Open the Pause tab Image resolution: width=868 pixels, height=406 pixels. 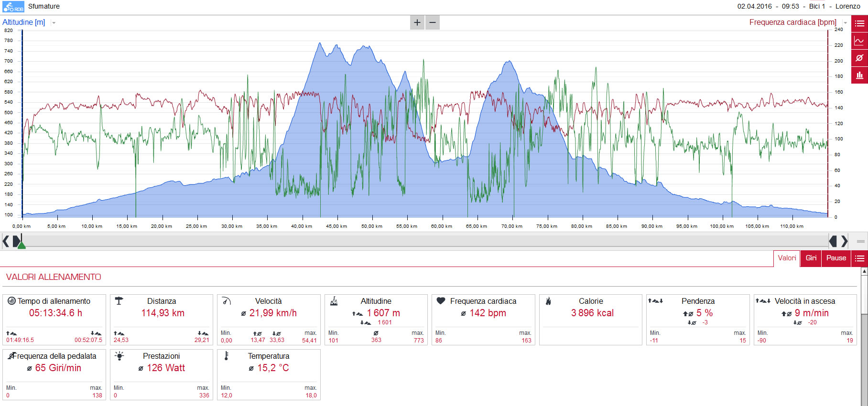836,258
